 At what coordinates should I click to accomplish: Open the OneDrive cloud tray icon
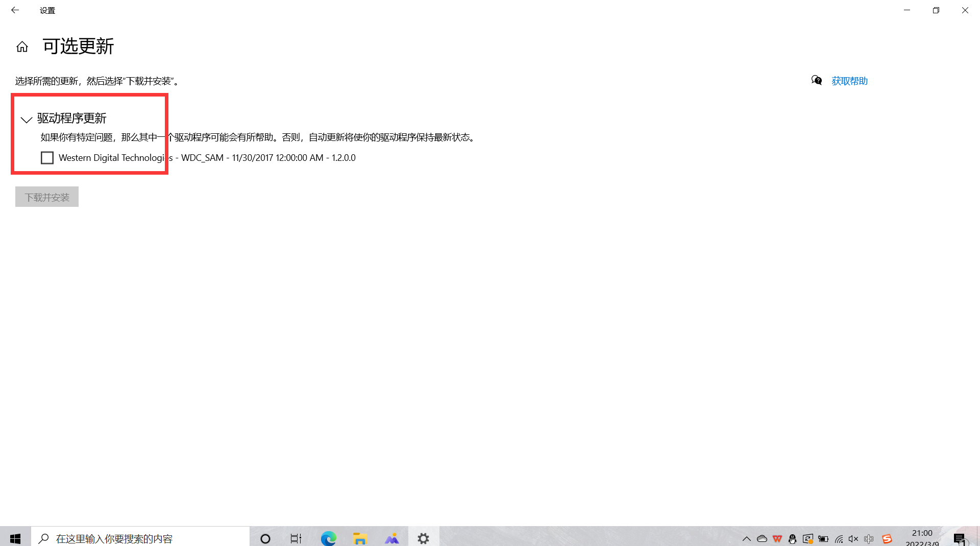[762, 539]
